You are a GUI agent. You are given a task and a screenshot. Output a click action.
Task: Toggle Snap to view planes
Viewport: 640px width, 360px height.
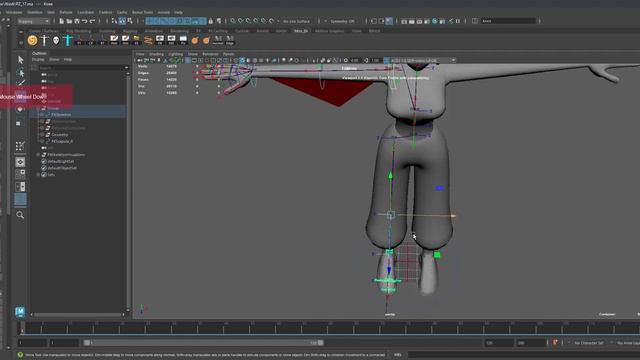264,21
